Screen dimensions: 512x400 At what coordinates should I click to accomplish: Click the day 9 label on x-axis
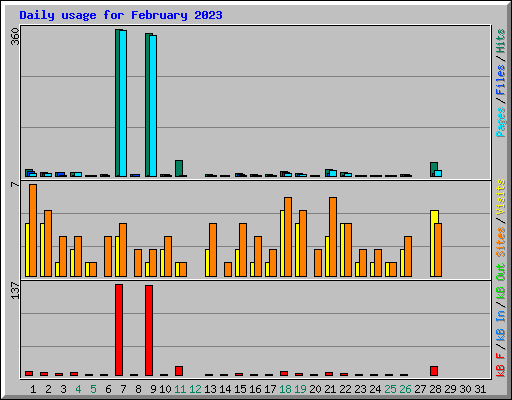coord(153,389)
